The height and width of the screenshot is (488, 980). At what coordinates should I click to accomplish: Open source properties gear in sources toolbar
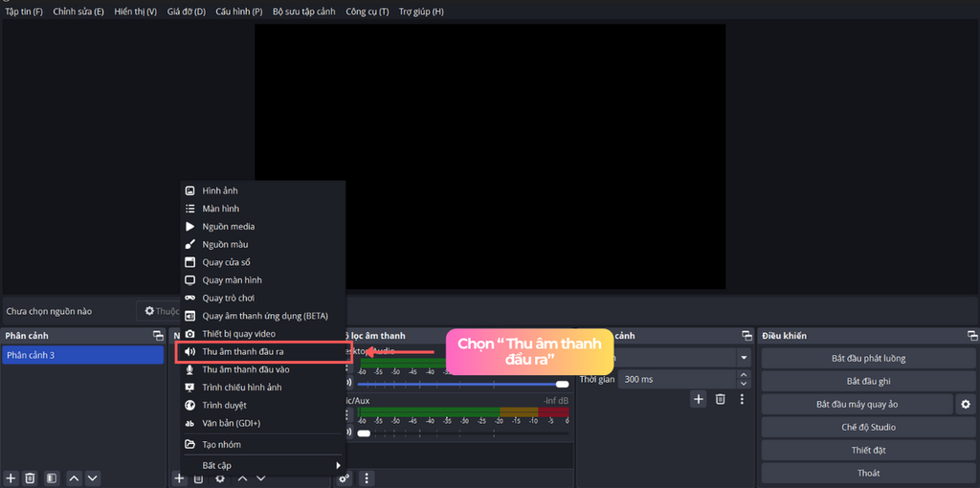coord(220,478)
